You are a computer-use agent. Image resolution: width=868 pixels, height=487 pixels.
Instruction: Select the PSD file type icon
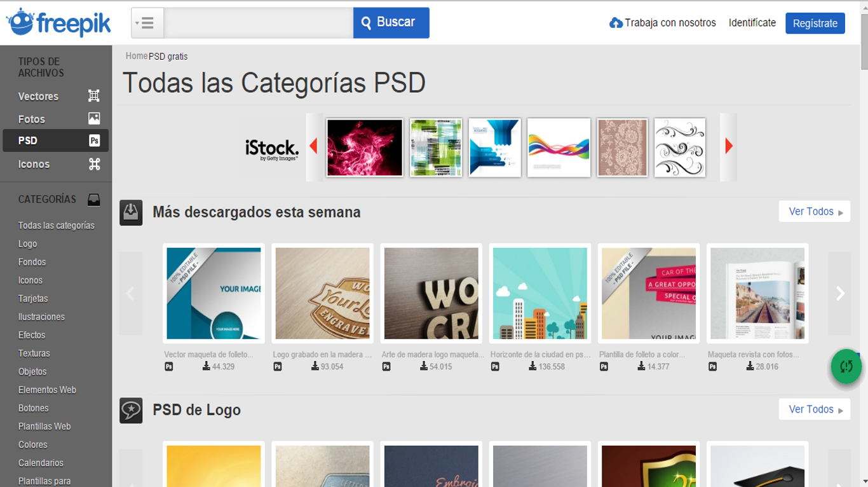tap(94, 140)
